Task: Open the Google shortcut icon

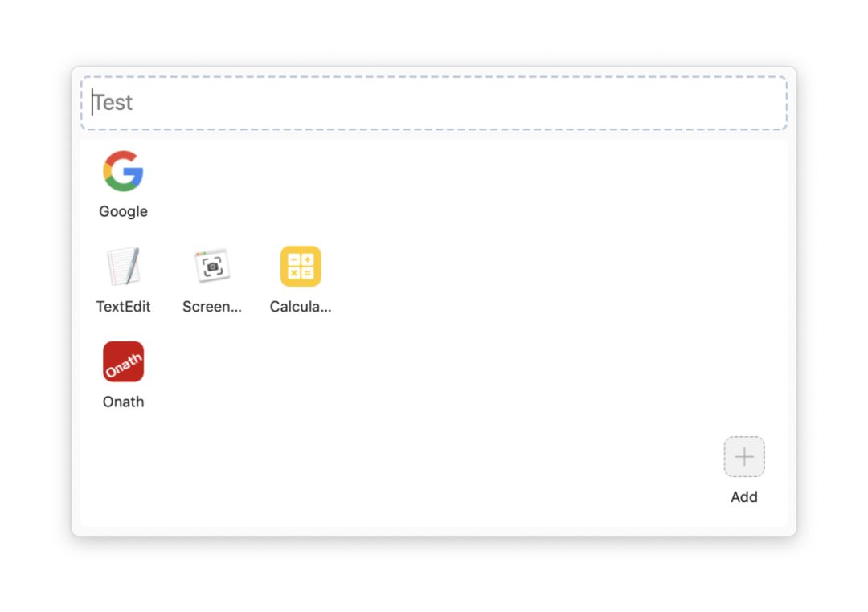Action: [x=123, y=171]
